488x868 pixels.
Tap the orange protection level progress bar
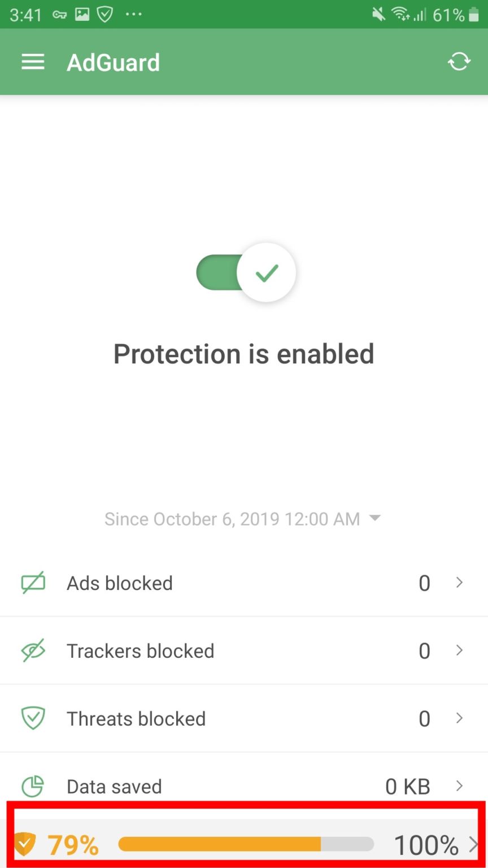(x=246, y=844)
